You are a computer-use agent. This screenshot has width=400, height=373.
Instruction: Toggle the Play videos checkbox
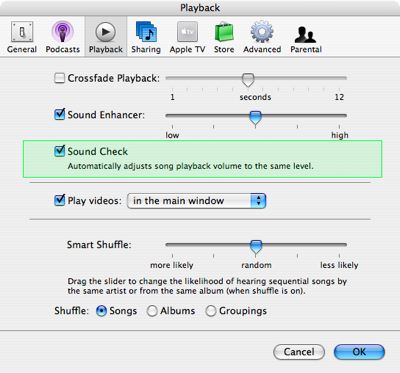click(x=59, y=200)
